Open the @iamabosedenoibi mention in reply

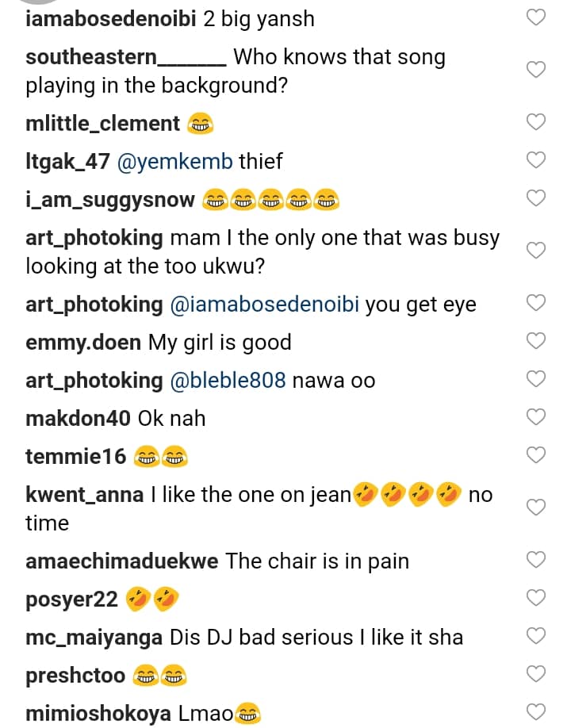pos(266,305)
